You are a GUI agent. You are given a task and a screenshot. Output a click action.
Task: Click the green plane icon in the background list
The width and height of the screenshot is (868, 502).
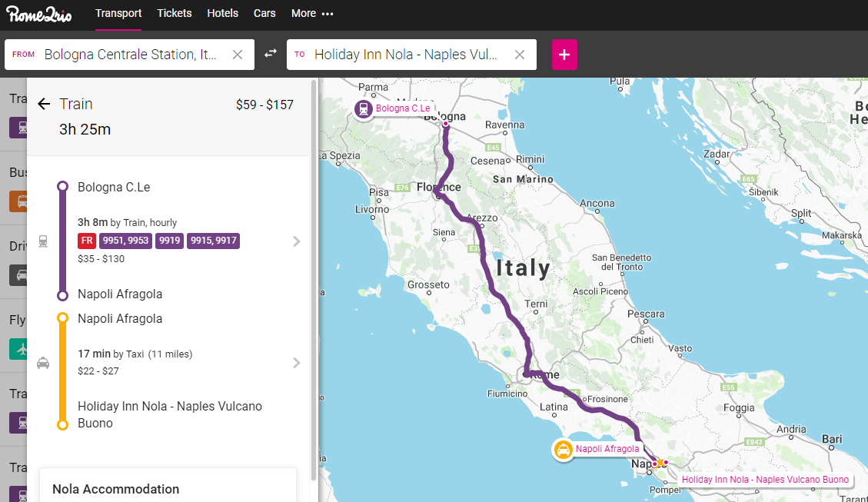click(x=18, y=349)
